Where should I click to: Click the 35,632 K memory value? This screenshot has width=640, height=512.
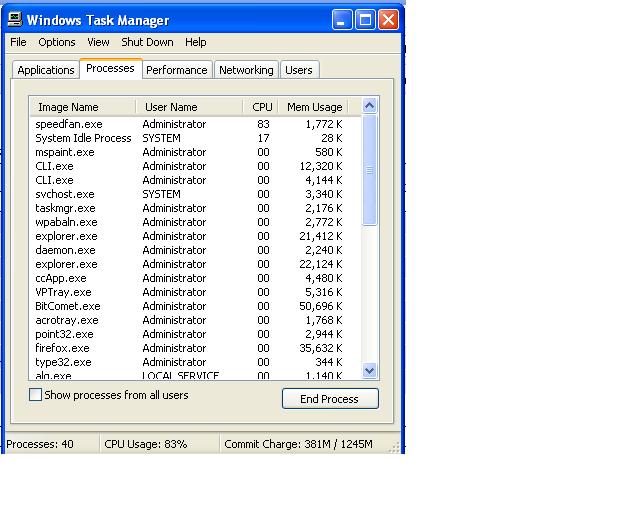pyautogui.click(x=321, y=348)
